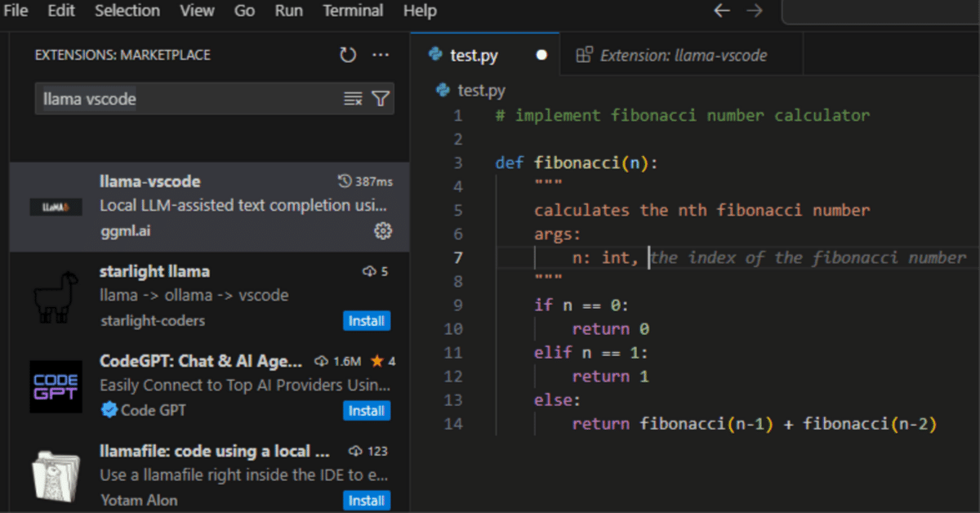This screenshot has height=513, width=980.
Task: Switch to the Extension: llama-vscode tab
Action: [684, 55]
